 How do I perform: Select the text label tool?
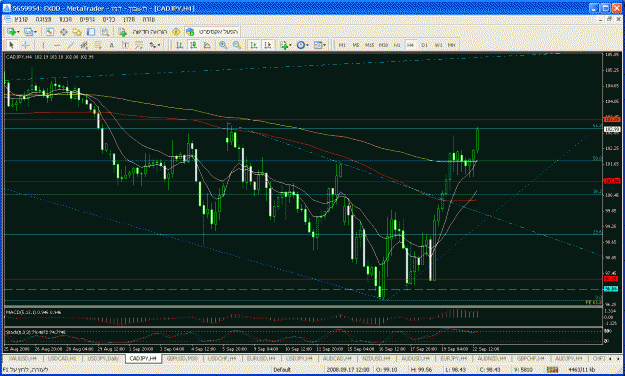(125, 45)
